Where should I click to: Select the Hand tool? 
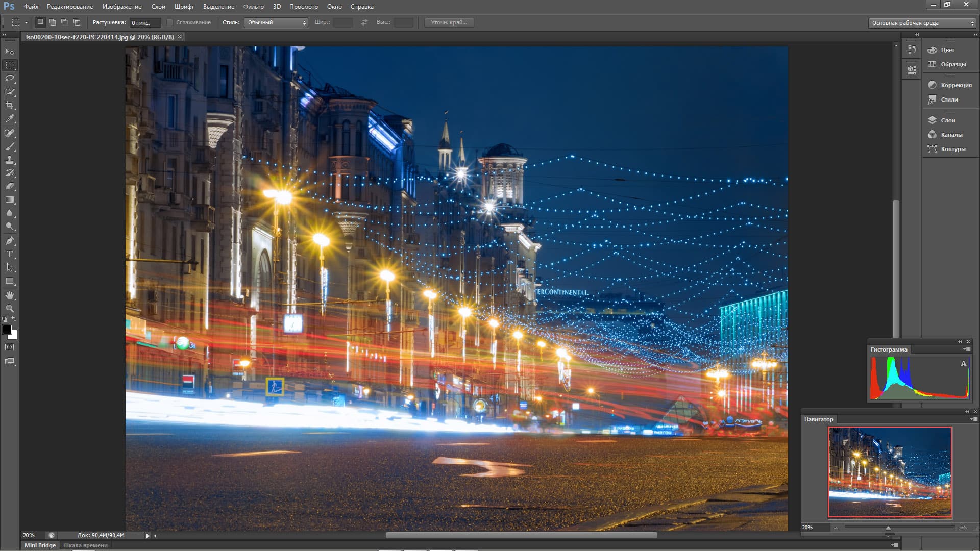tap(10, 295)
